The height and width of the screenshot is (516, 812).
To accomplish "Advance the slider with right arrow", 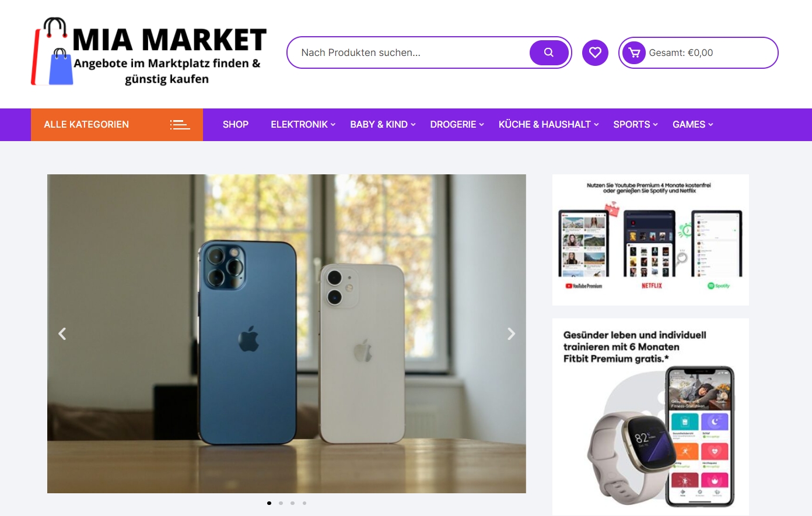I will [511, 334].
